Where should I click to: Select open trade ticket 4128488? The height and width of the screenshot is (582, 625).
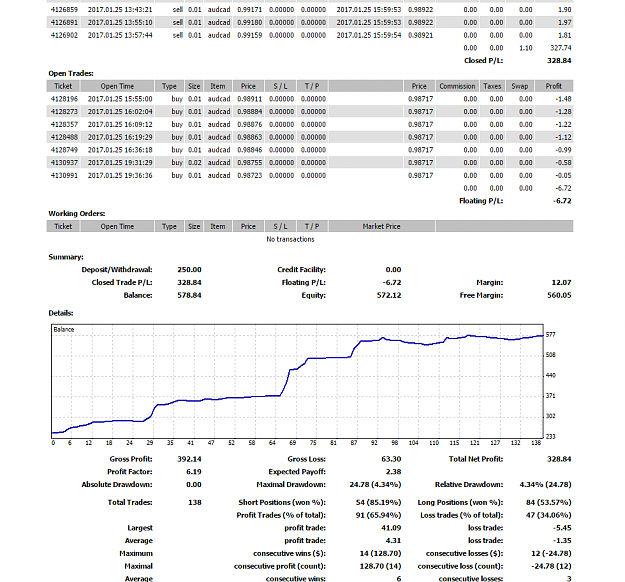(64, 137)
